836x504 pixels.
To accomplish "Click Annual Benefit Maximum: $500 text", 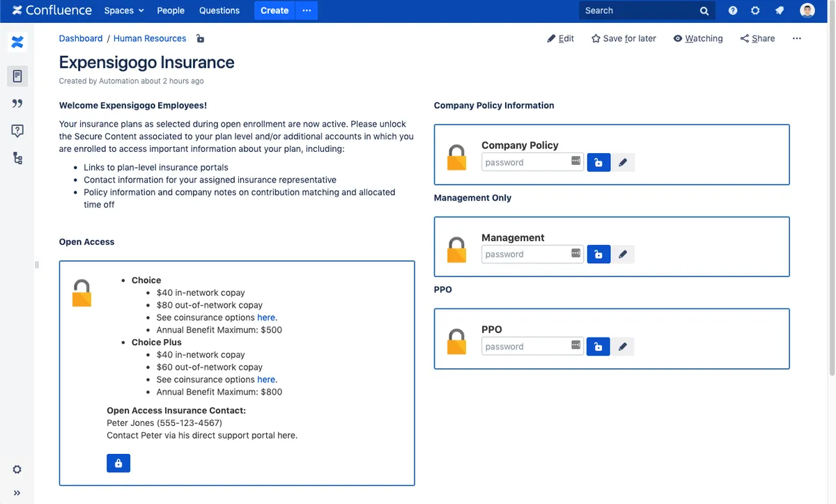I will [219, 330].
